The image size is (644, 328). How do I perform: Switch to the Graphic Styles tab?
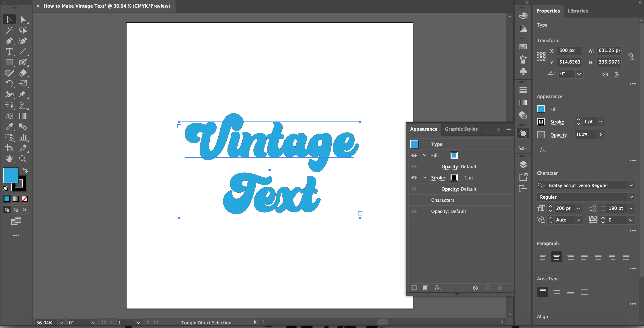(461, 129)
